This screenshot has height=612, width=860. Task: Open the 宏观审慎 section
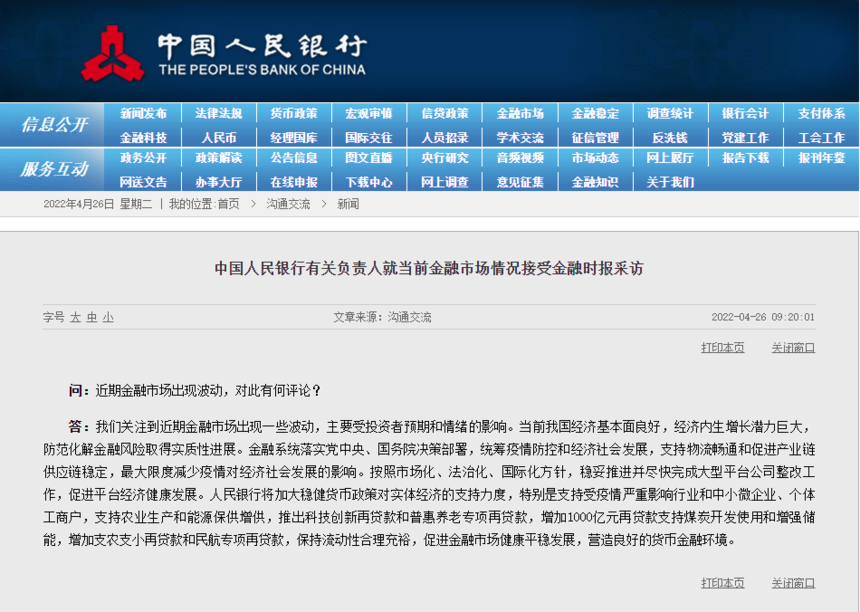[369, 114]
